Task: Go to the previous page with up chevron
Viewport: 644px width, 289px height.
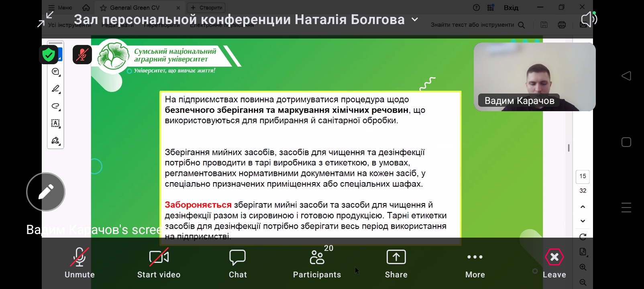Action: pos(583,207)
